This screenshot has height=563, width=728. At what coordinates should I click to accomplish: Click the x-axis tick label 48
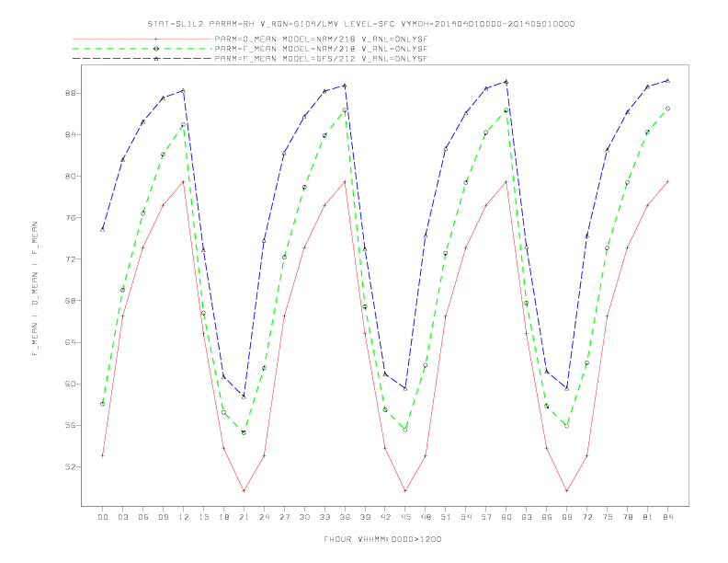pos(426,517)
